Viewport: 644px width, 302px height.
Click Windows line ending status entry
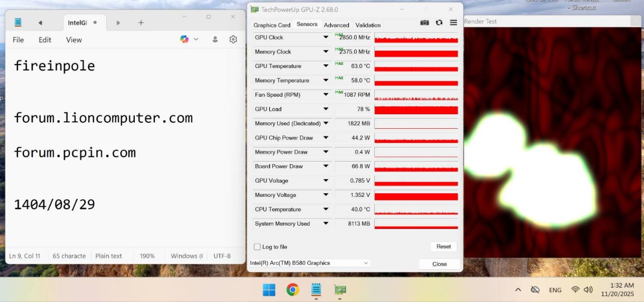[x=187, y=256]
